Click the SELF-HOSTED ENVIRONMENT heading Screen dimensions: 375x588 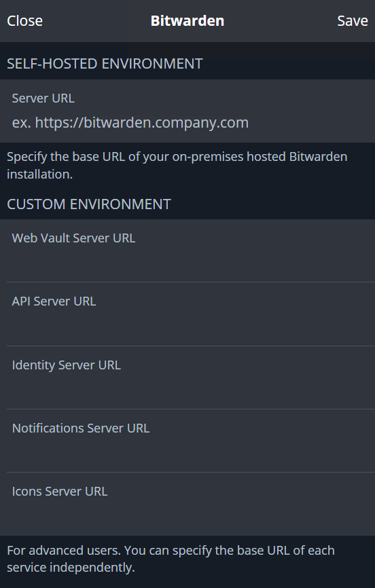pyautogui.click(x=105, y=64)
